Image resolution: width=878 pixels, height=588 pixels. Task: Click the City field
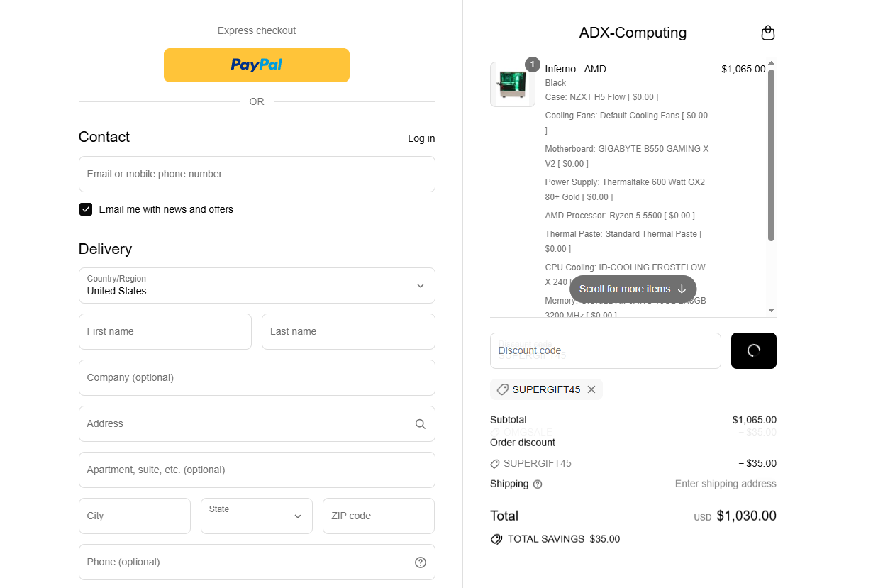click(135, 516)
